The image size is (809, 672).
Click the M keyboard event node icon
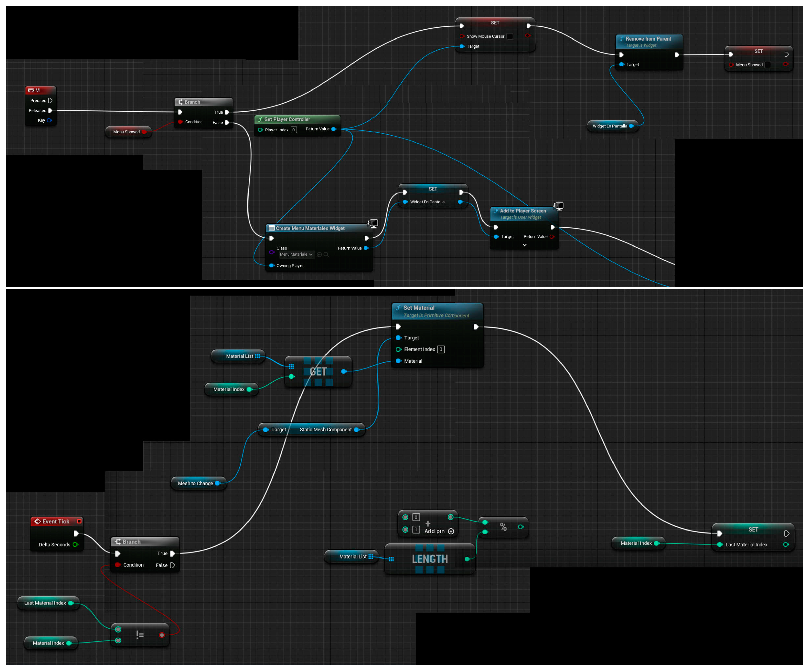click(31, 91)
